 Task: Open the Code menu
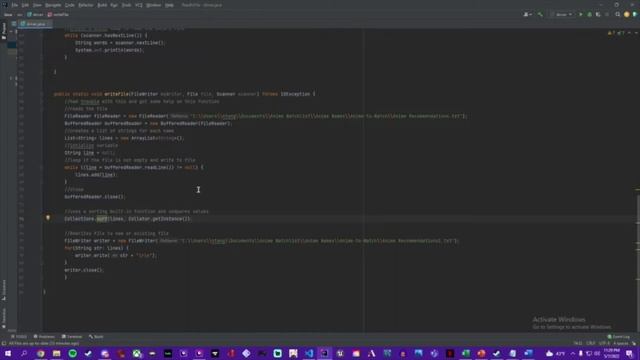tap(70, 5)
